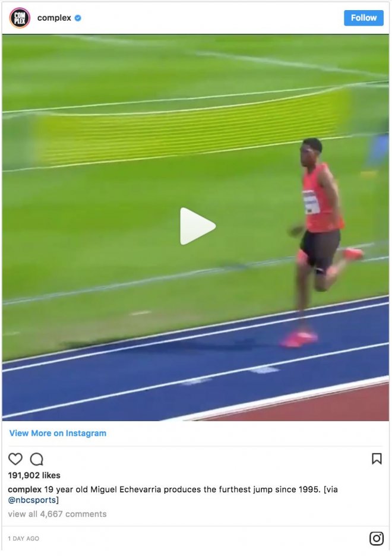392x556 pixels.
Task: Follow the complex account
Action: coord(363,18)
